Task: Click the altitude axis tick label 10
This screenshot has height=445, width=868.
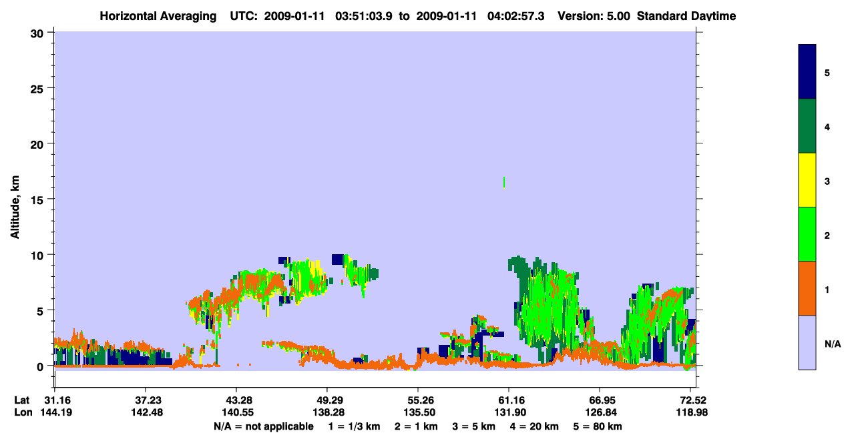Action: (39, 255)
